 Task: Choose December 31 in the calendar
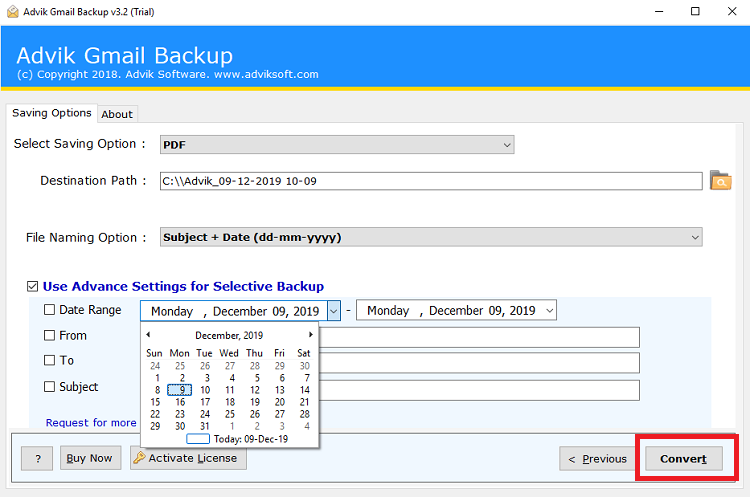[x=205, y=426]
